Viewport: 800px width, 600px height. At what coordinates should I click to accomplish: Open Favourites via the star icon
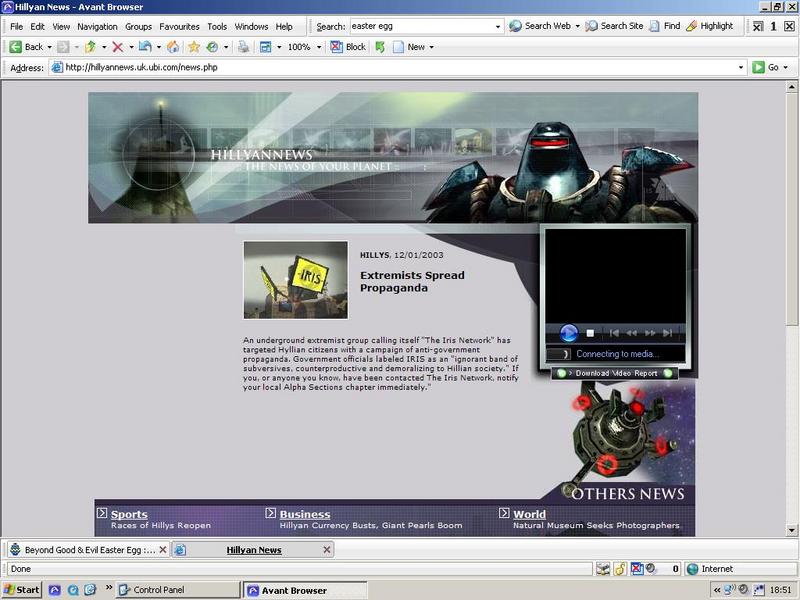pos(194,47)
